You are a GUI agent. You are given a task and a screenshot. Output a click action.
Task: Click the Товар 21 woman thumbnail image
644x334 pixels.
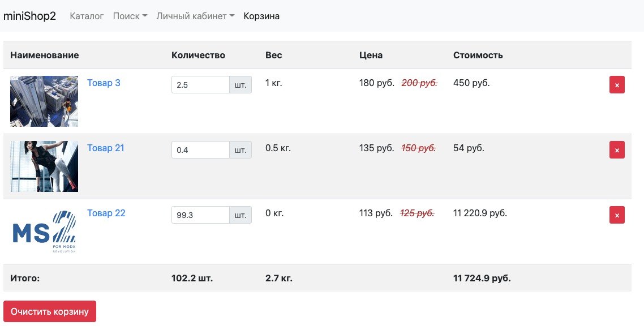44,166
